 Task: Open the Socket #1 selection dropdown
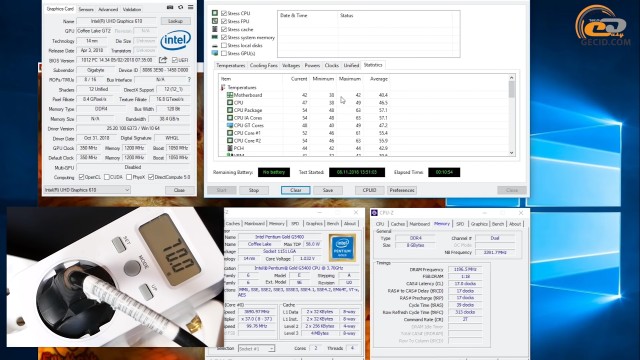tap(256, 349)
